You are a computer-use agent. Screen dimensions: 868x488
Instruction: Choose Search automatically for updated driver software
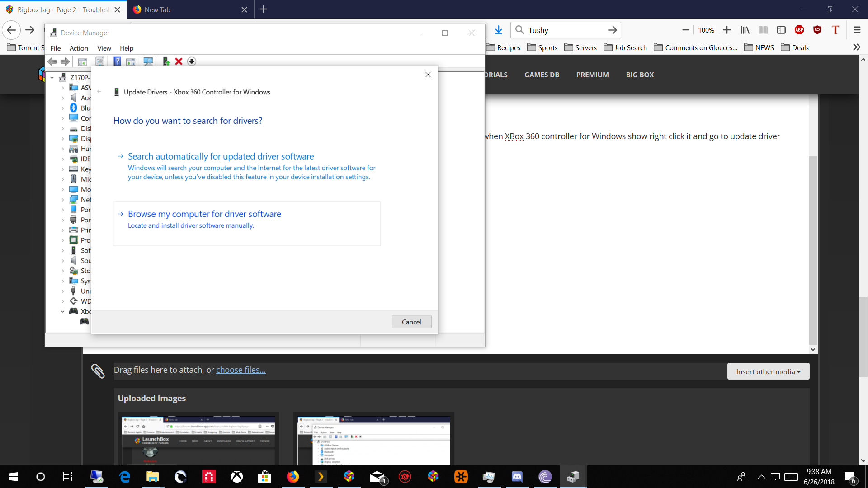click(247, 166)
